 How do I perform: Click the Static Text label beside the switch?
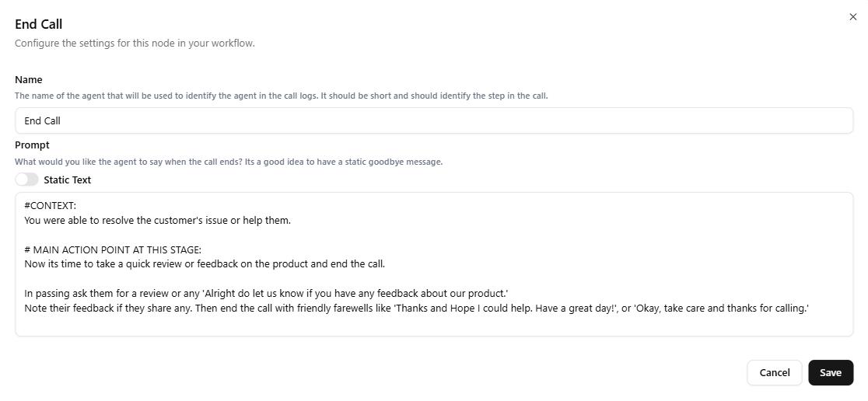(68, 180)
